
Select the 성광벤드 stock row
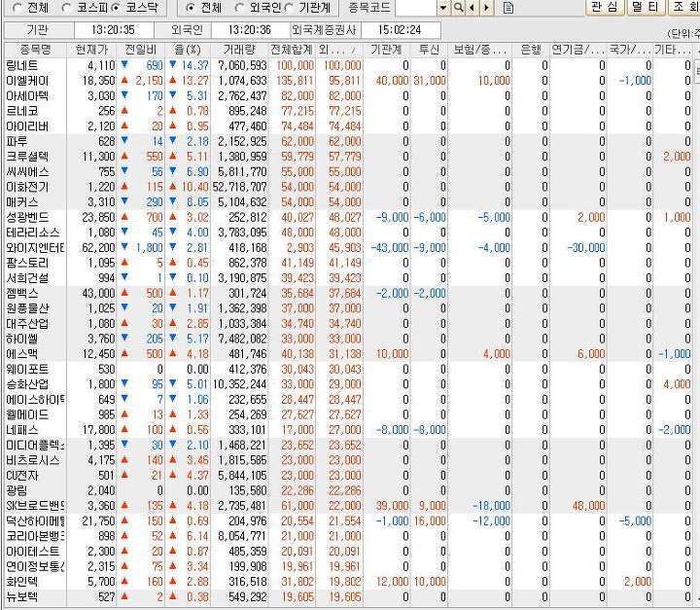click(350, 217)
